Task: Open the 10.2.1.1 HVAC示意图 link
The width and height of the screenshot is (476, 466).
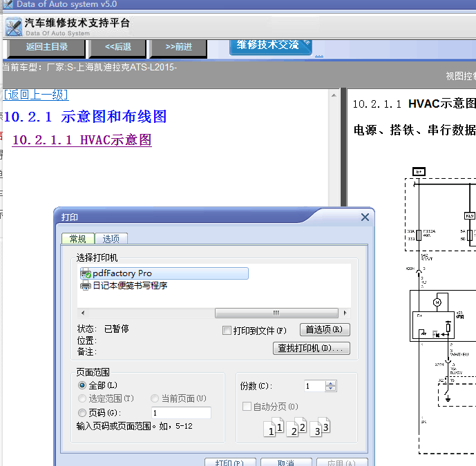Action: point(82,140)
